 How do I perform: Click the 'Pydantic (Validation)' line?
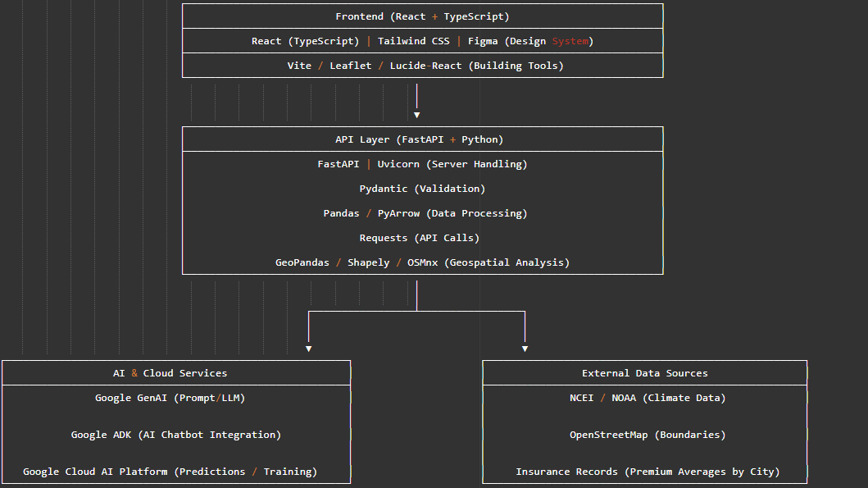click(x=422, y=189)
